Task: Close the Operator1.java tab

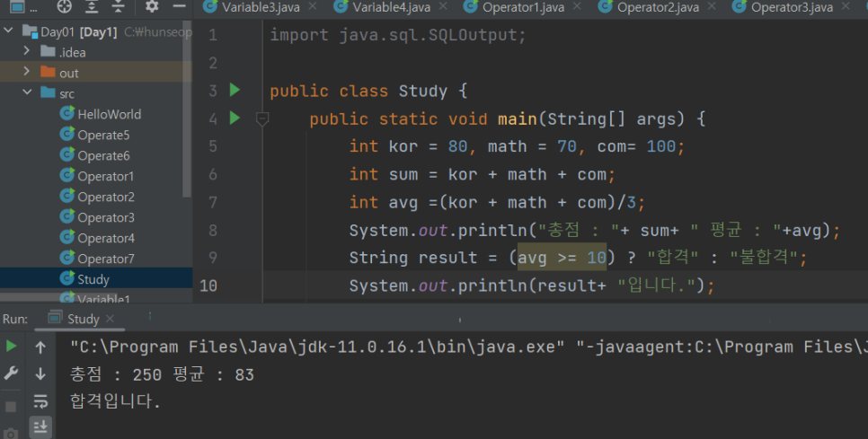Action: (578, 6)
